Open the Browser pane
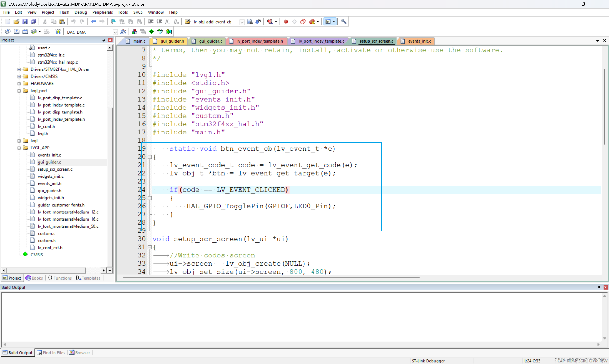The height and width of the screenshot is (364, 609). click(x=79, y=353)
